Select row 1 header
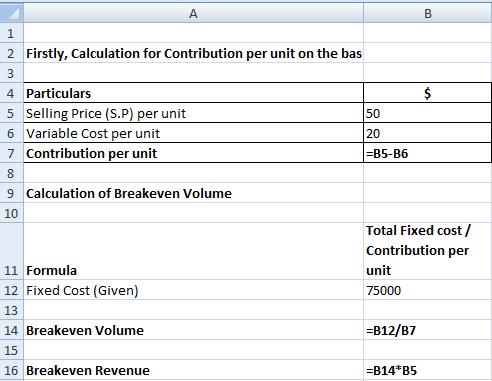Viewport: 492px width, 381px height. point(12,33)
